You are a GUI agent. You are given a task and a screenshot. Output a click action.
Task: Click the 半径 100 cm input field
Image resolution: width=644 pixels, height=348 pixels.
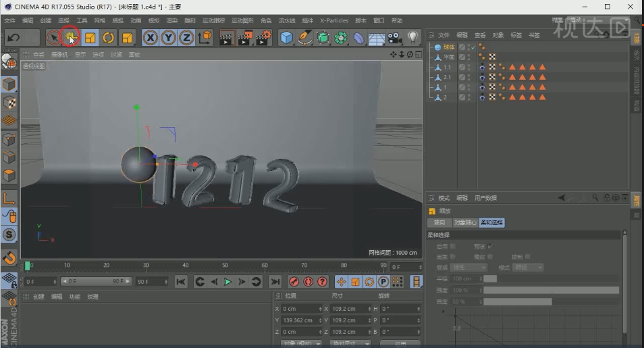[x=466, y=278]
